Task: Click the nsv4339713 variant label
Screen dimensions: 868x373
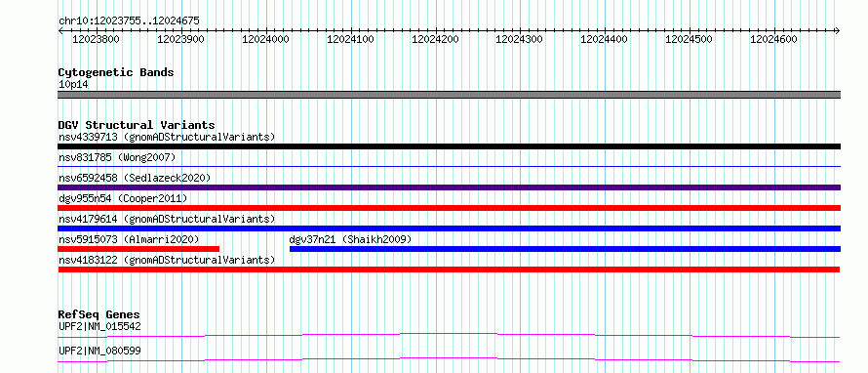Action: [167, 137]
